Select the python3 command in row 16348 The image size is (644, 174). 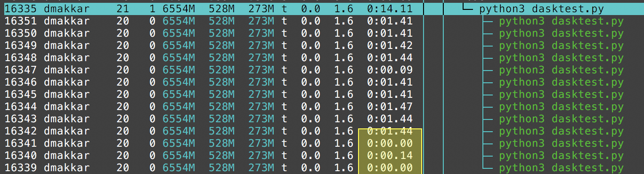[x=561, y=58]
